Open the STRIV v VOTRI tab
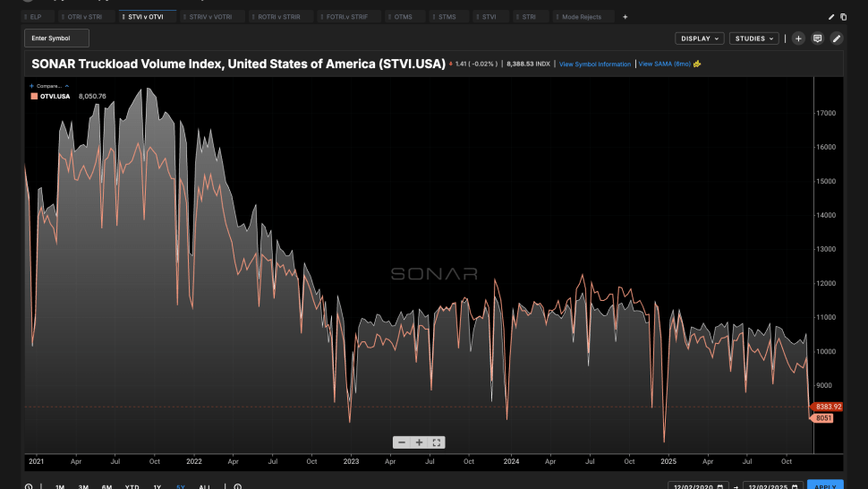868x489 pixels. 212,17
